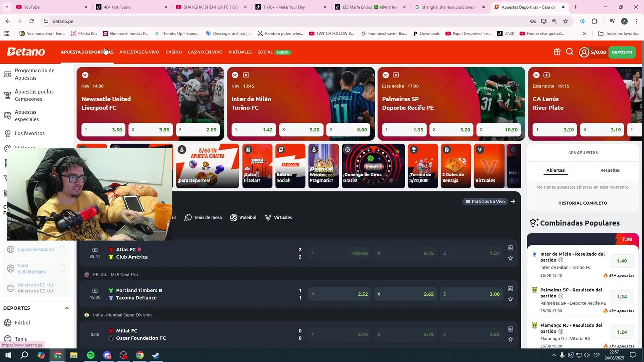Image resolution: width=644 pixels, height=362 pixels.
Task: Select Tacoma Defiance win odds 3.00
Action: (x=471, y=294)
